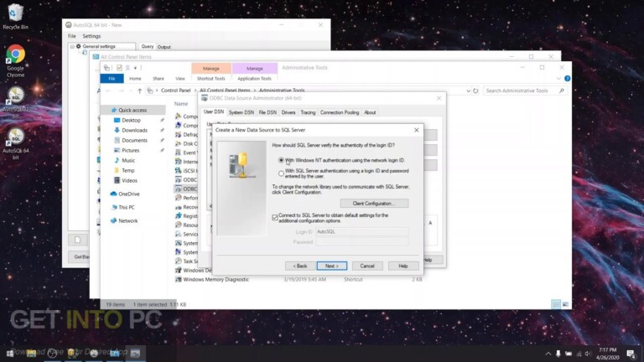Screen dimensions: 644x362
Task: Click the Client Configuration button
Action: click(374, 204)
